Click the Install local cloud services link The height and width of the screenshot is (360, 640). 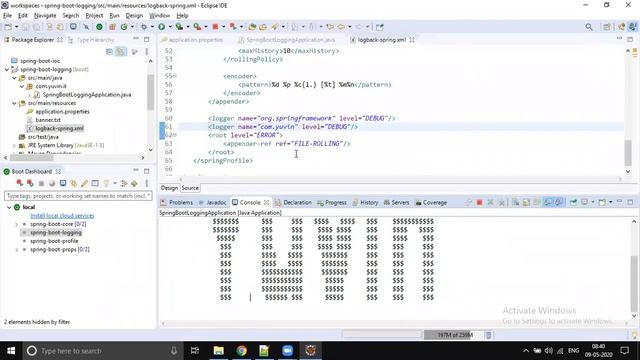62,216
